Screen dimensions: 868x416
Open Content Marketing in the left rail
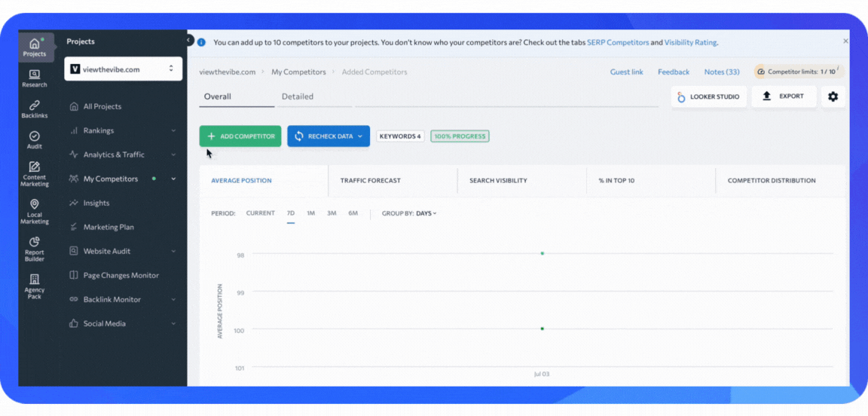pos(35,174)
